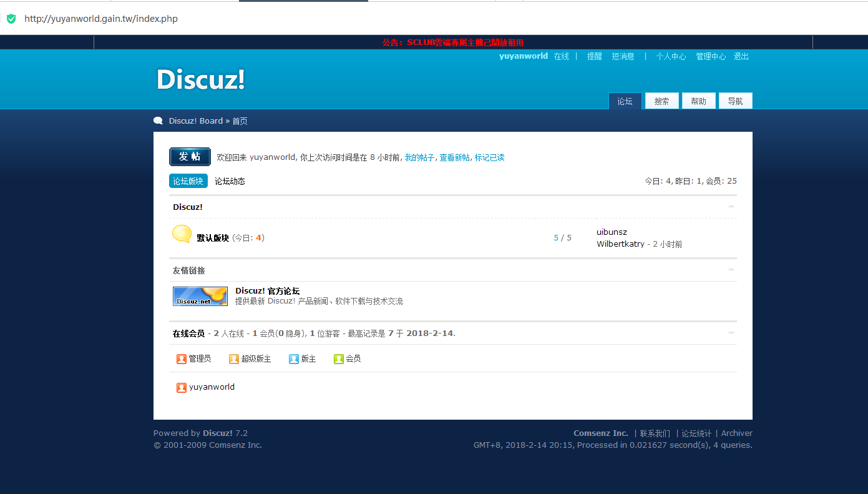This screenshot has width=868, height=494.
Task: Open Wilbertkatry user profile link
Action: point(620,244)
